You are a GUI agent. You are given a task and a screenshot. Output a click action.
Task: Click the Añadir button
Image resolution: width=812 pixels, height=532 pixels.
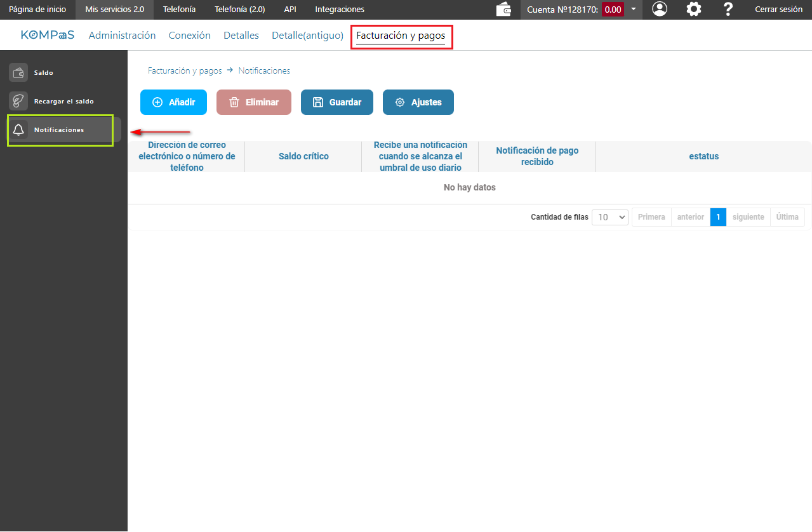tap(174, 102)
